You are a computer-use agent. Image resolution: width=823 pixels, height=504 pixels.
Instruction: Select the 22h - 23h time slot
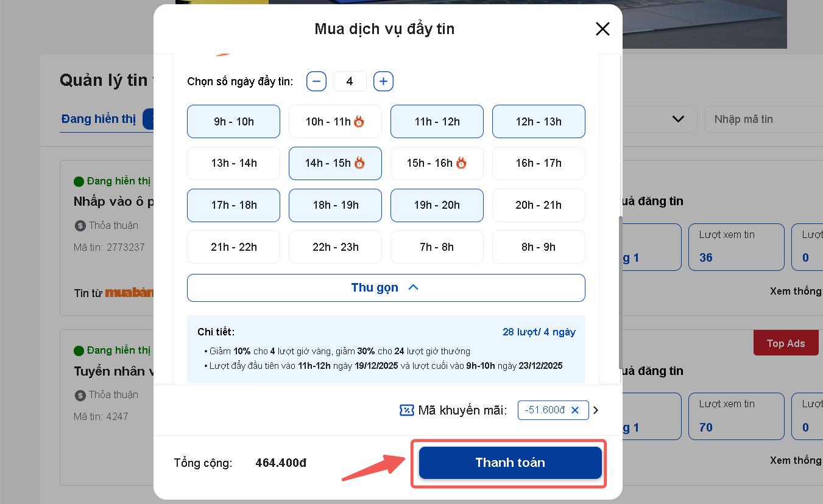coord(335,247)
